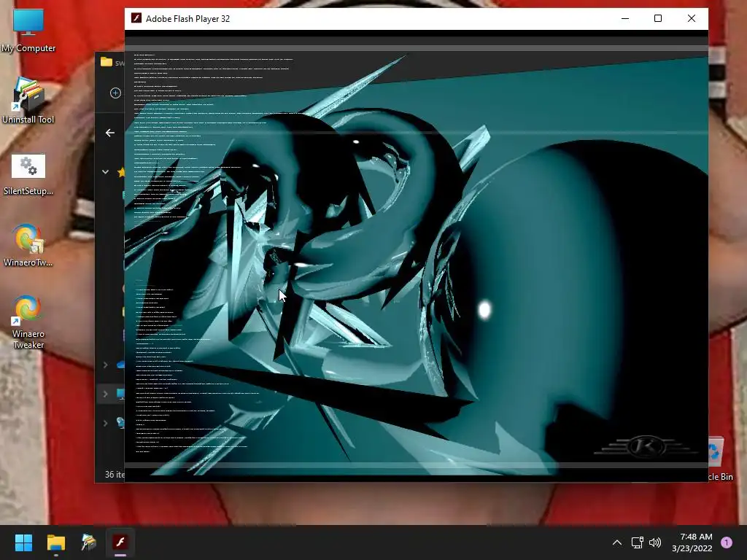Image resolution: width=747 pixels, height=560 pixels.
Task: Expand the This PC node in File Explorer sidebar
Action: (x=105, y=394)
